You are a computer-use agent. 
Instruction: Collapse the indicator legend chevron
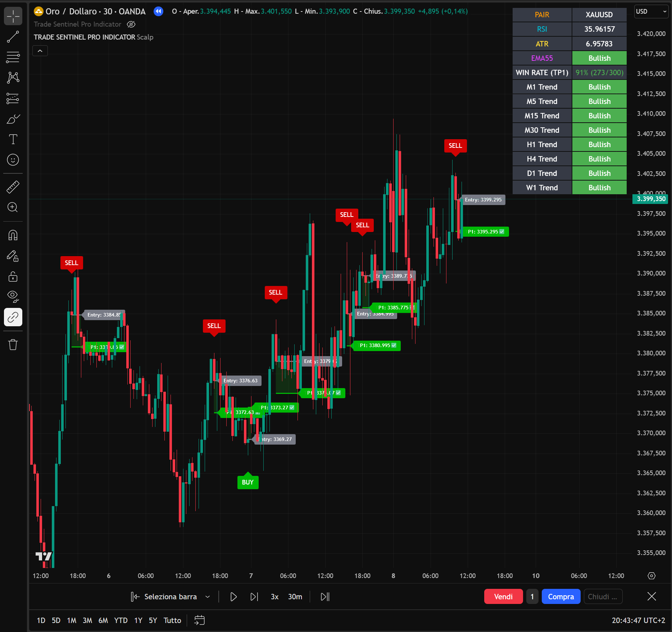[x=40, y=51]
